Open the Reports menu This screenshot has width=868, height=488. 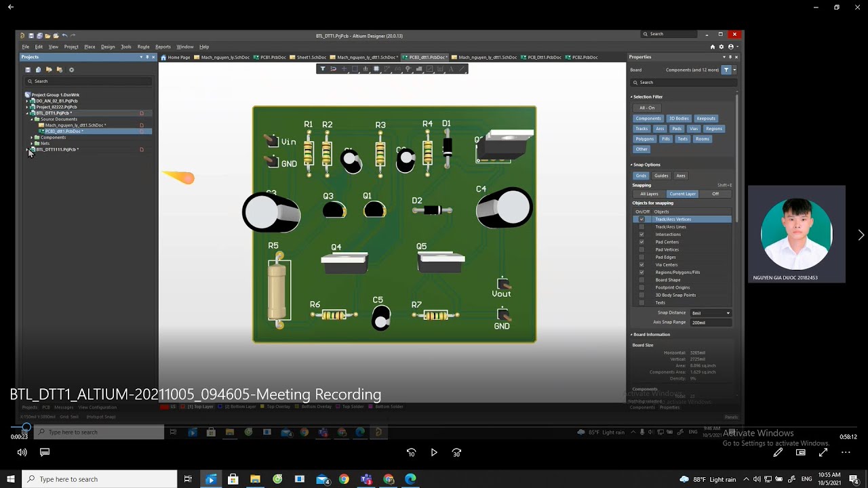pos(163,47)
